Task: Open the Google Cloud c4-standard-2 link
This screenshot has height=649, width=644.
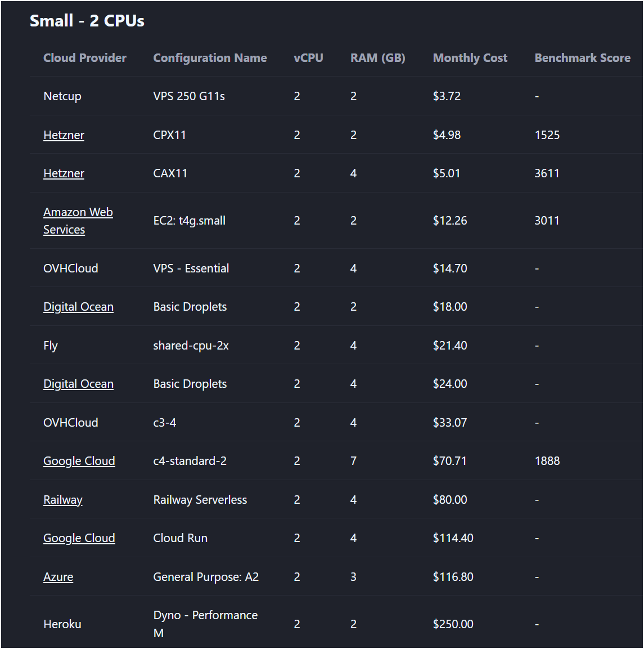Action: (79, 460)
